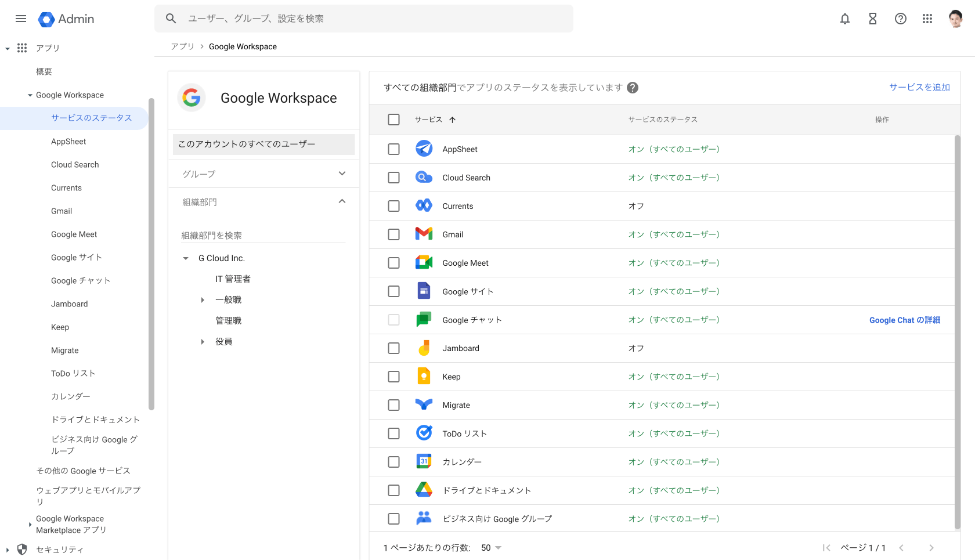Open the user account avatar
Screen dimensions: 975x560
tap(956, 19)
